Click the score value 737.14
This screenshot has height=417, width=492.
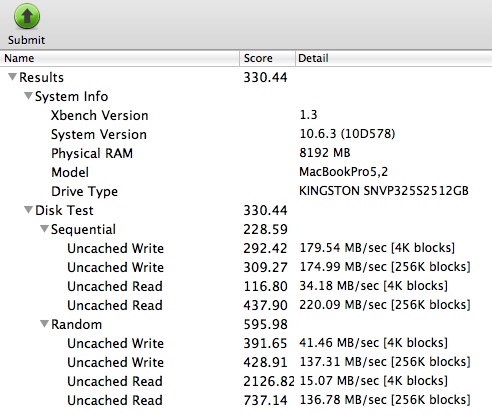[x=265, y=400]
